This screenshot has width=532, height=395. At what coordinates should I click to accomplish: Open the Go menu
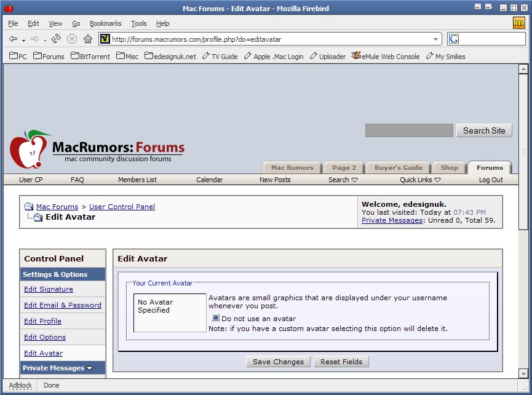coord(76,23)
